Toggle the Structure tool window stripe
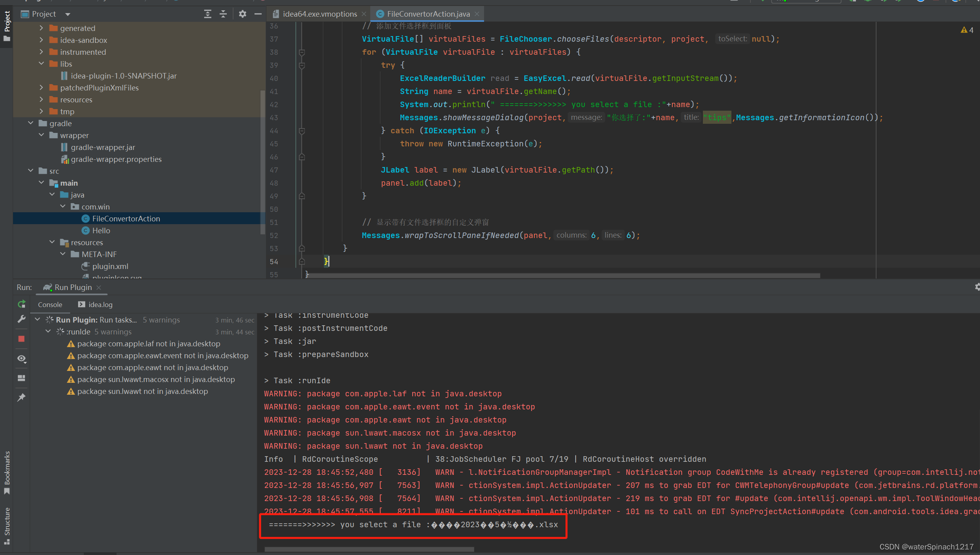The height and width of the screenshot is (555, 980). click(7, 525)
